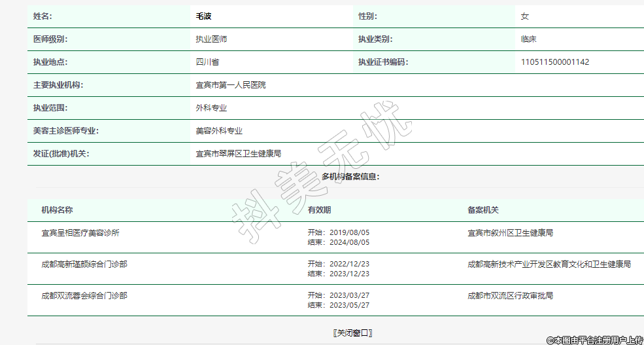Click the 外科专业 practice scope value
644x345 pixels.
click(211, 108)
